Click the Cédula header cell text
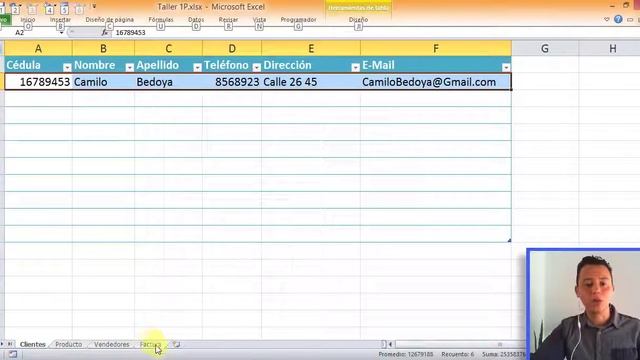This screenshot has width=640, height=360. click(x=24, y=65)
